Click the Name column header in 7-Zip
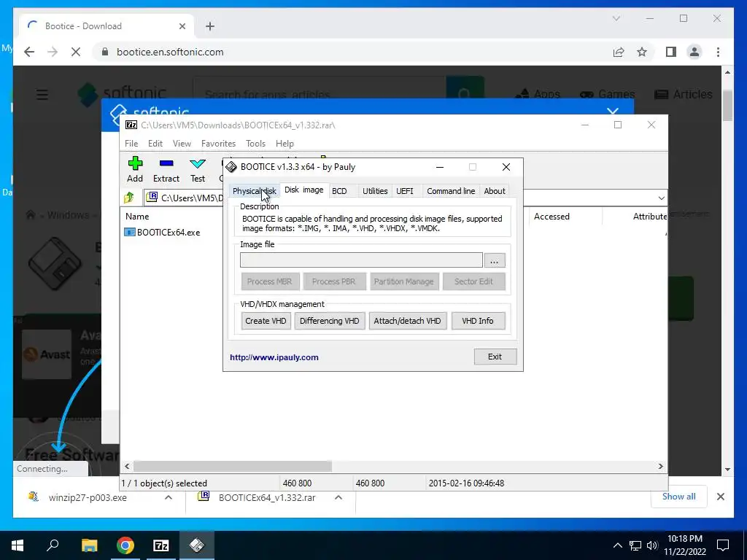This screenshot has height=560, width=747. pos(137,216)
